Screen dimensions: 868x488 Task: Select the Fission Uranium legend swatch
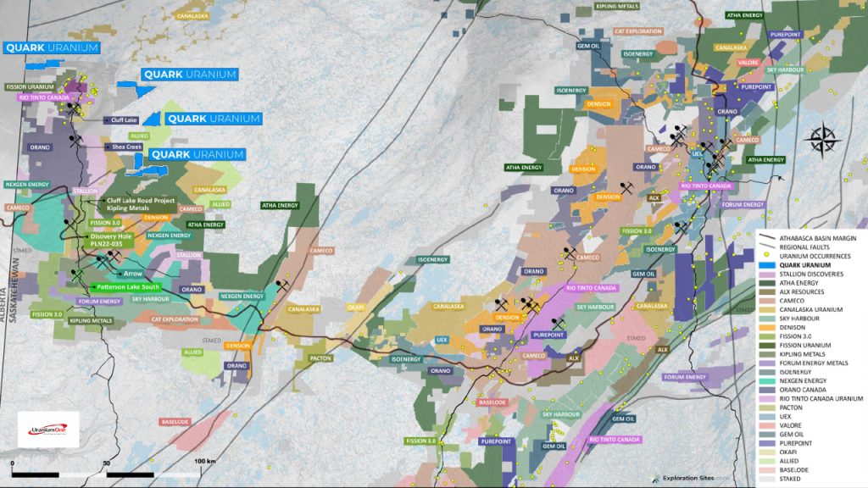pos(766,345)
